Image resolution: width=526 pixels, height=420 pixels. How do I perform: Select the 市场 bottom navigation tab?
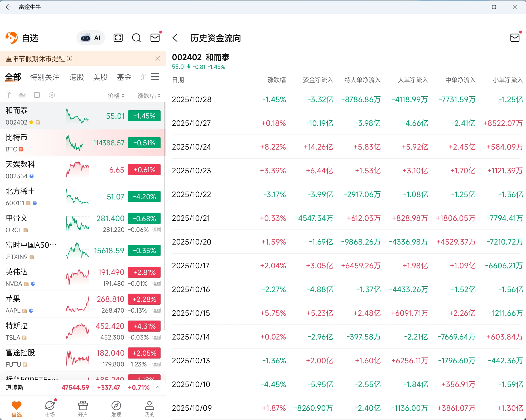coord(50,408)
